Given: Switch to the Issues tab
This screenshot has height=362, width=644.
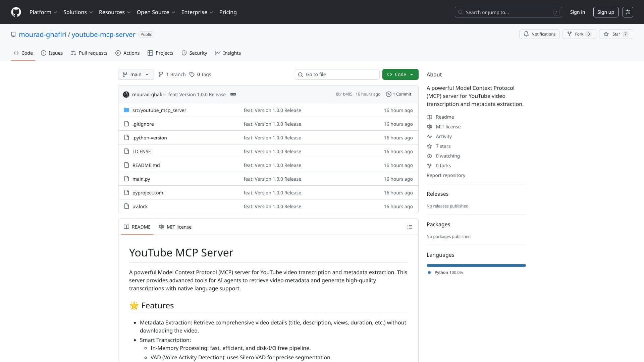Looking at the screenshot, I should click(x=52, y=53).
